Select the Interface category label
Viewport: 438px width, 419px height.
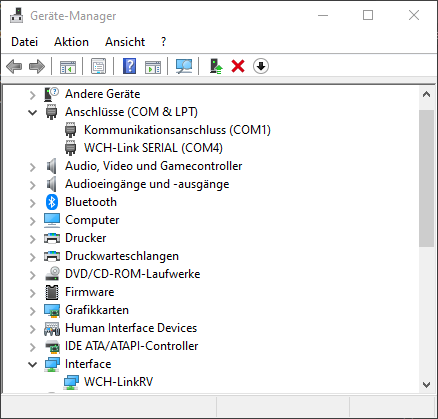(88, 364)
